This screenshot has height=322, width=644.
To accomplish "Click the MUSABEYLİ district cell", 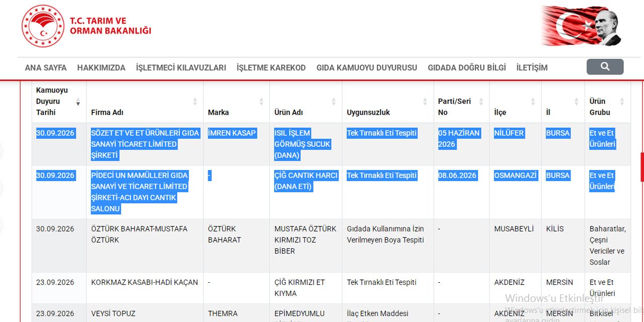I will click(514, 229).
